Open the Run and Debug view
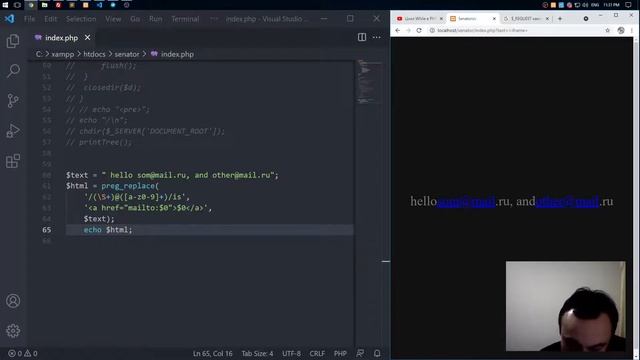640x360 pixels. point(13,131)
